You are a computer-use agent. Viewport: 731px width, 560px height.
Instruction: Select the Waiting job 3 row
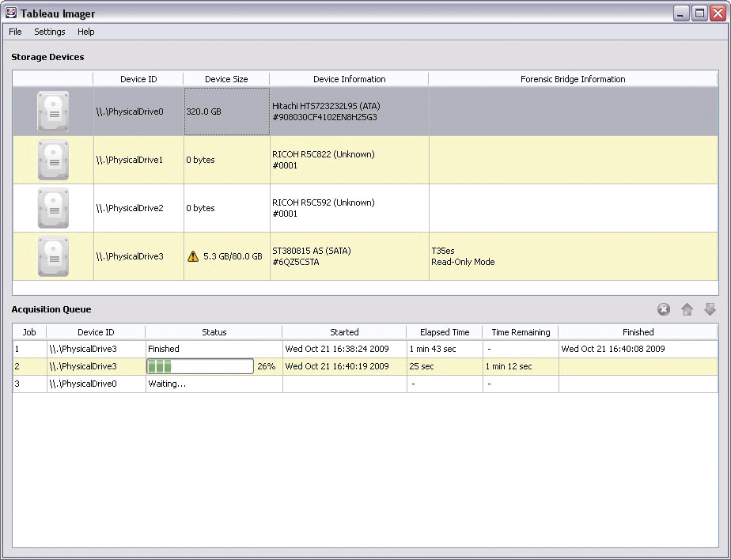click(x=166, y=384)
